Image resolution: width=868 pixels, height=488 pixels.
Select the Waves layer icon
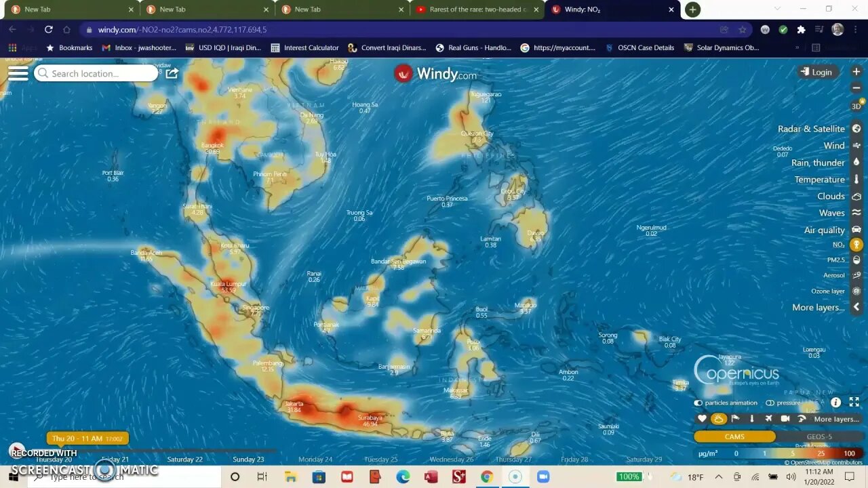pyautogui.click(x=856, y=213)
